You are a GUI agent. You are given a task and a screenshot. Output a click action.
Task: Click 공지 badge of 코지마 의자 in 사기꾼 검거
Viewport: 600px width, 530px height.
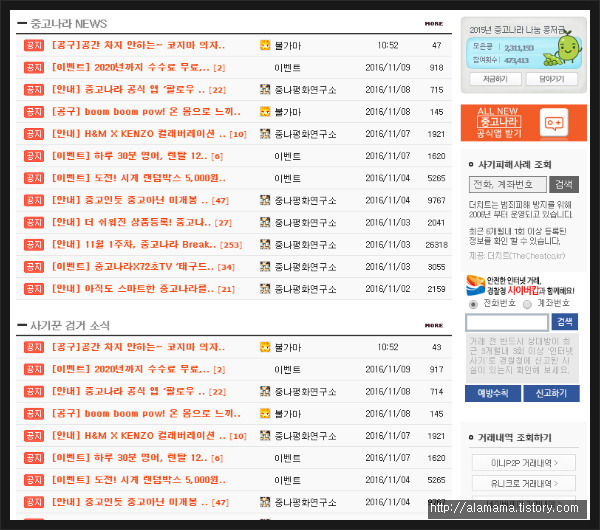pos(34,347)
